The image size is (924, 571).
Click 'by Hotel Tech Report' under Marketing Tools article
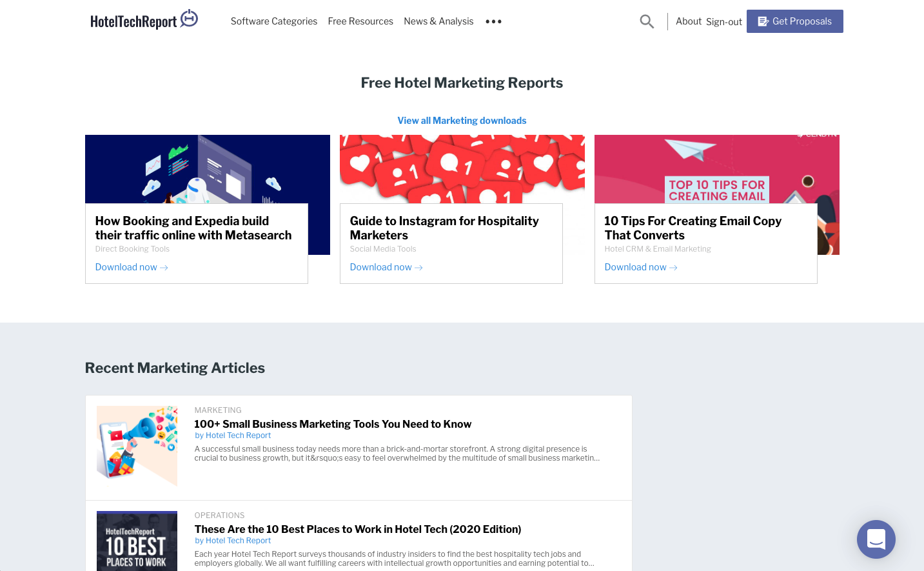[x=233, y=436]
